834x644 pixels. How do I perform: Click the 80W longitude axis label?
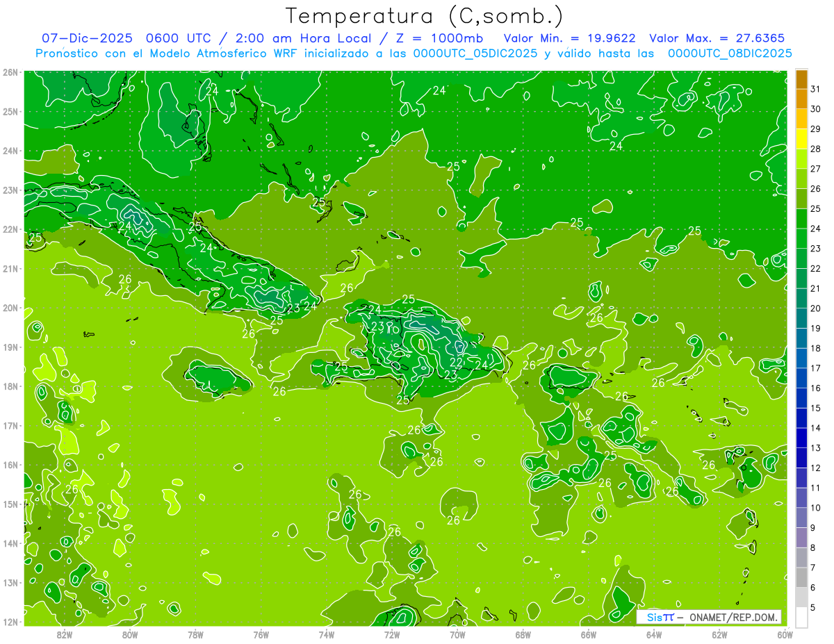click(x=130, y=634)
